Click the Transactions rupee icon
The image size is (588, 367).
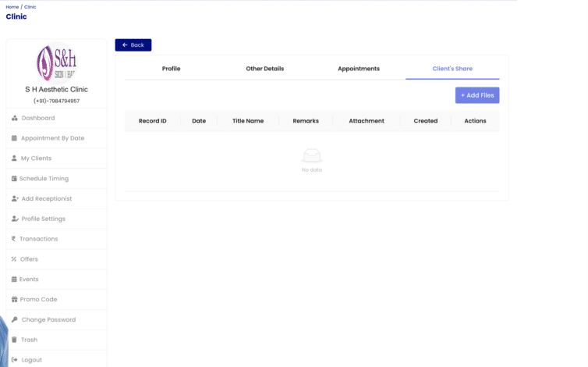[13, 238]
